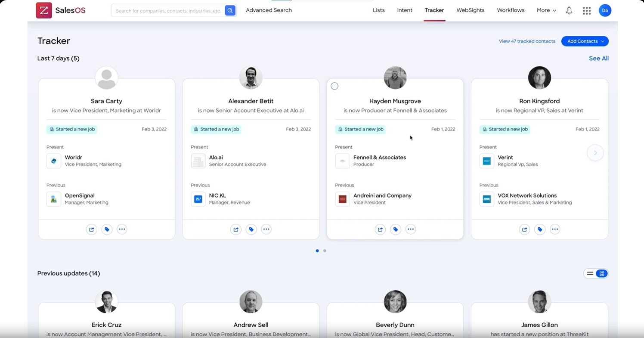Click the tag icon on Hayden Musgrove's card
This screenshot has height=338, width=644.
point(395,229)
